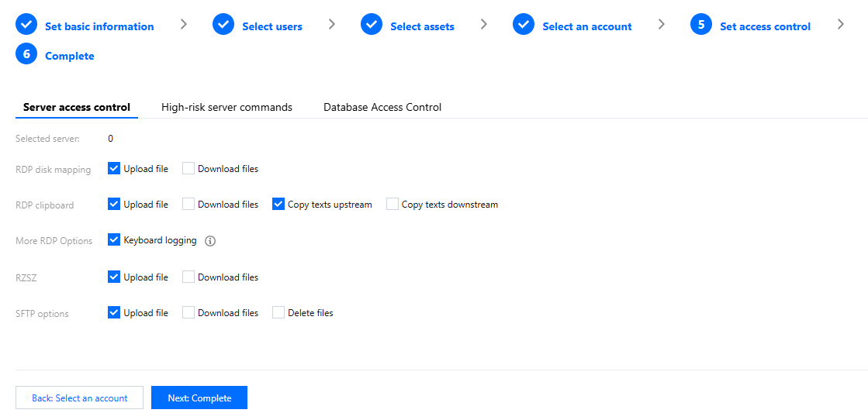Switch to Database Access Control tab

[382, 108]
